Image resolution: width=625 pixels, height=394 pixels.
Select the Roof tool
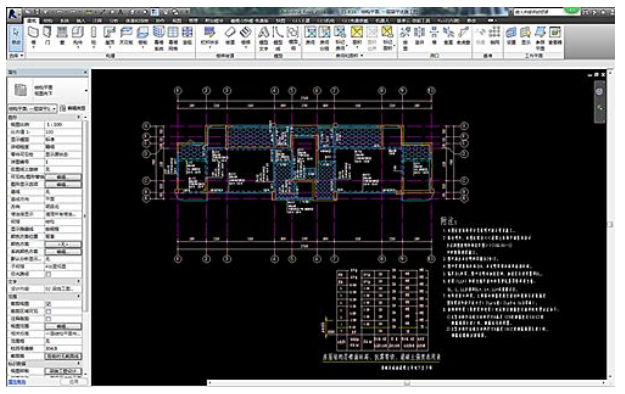point(110,36)
